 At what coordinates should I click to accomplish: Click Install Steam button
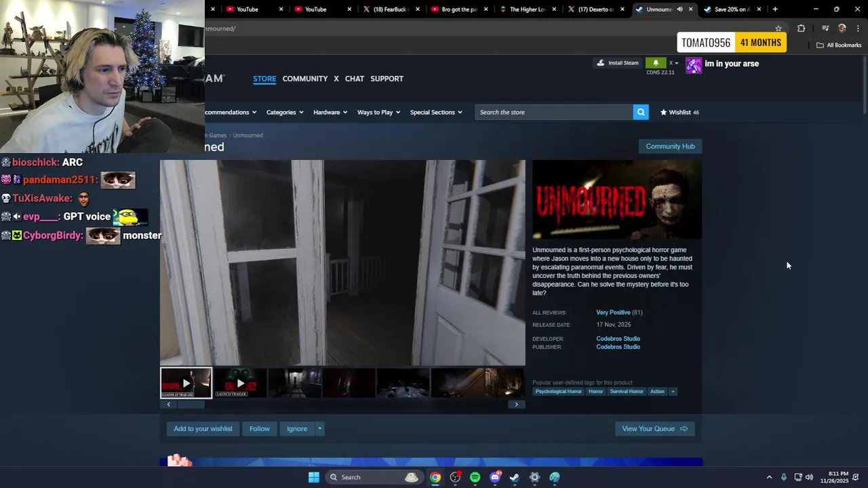click(618, 63)
